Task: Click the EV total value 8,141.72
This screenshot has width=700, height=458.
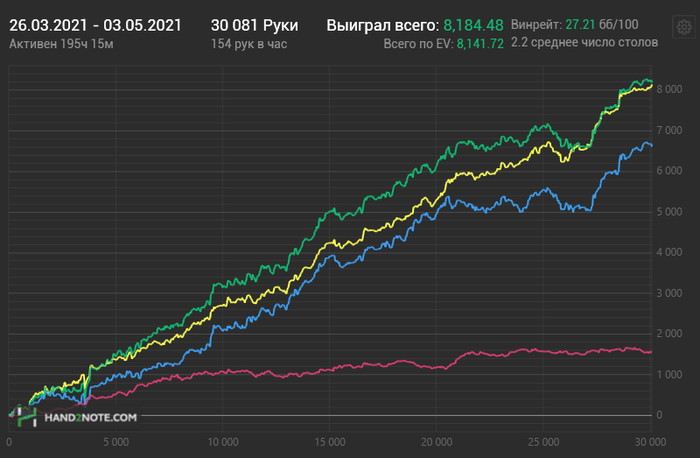Action: tap(480, 44)
